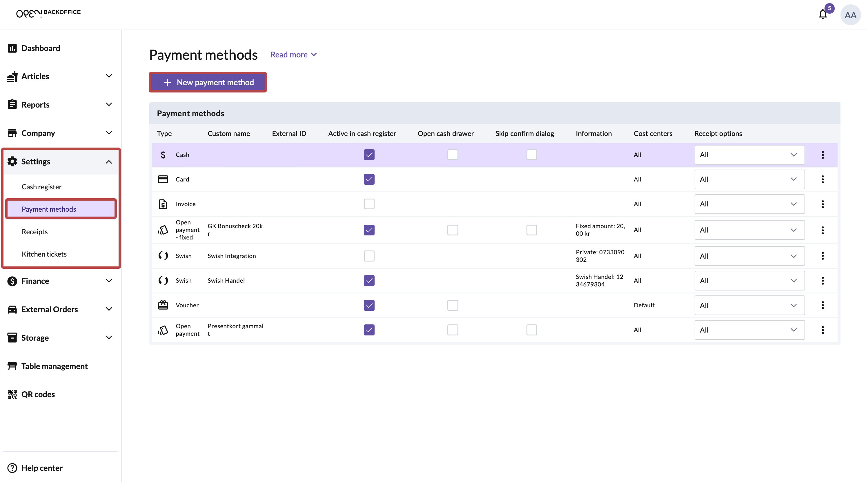Activate Invoice in cash register
The height and width of the screenshot is (483, 868).
[369, 204]
